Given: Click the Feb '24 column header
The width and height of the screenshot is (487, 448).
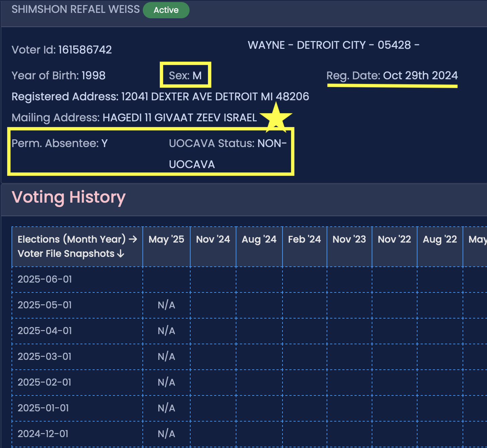Looking at the screenshot, I should (305, 247).
